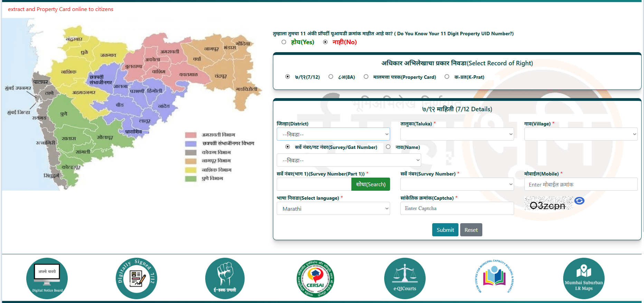The height and width of the screenshot is (303, 644).
Task: Choose the 8A record type radio
Action: [331, 77]
